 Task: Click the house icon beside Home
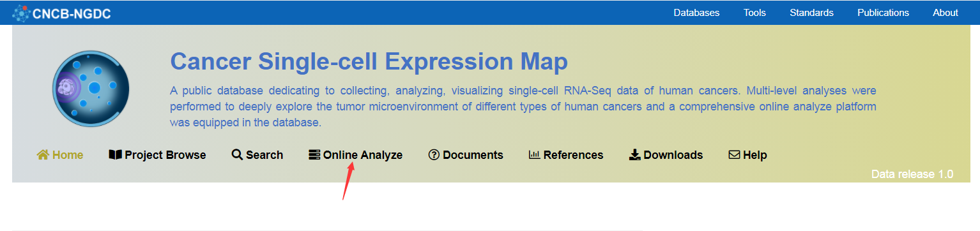43,155
